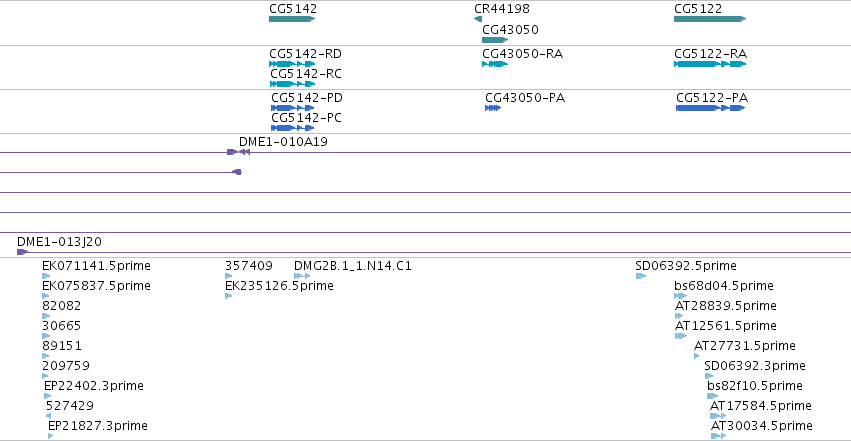
Task: Click the CG5122-PA protein glyph
Action: (x=710, y=108)
